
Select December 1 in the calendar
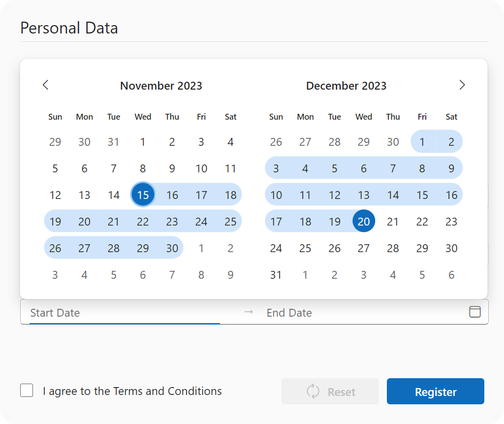click(x=422, y=142)
